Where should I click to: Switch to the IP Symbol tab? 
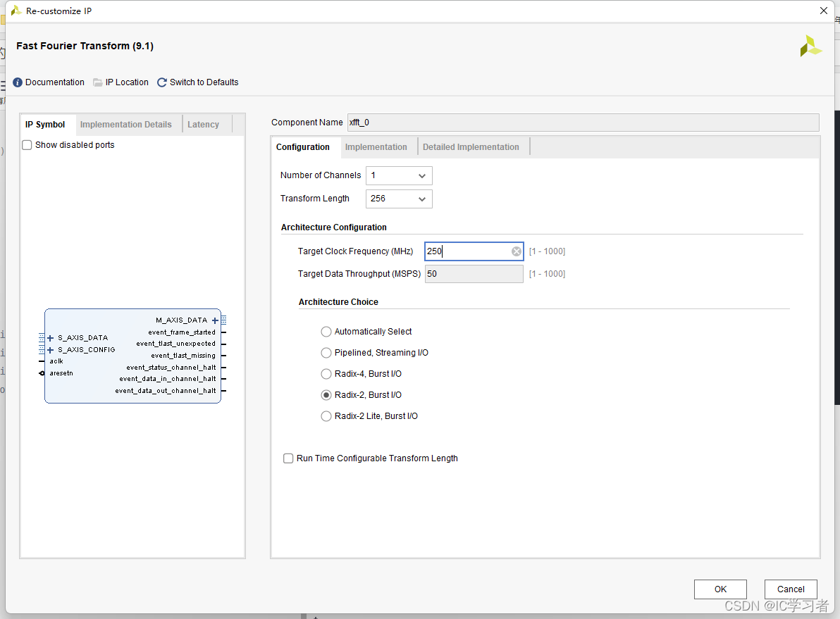tap(45, 124)
